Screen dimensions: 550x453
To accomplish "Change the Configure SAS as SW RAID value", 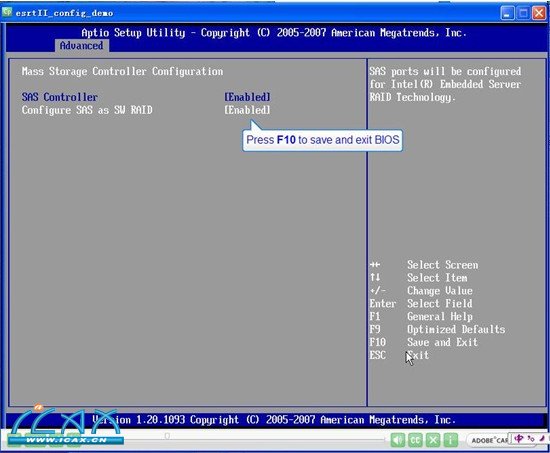I will (x=247, y=110).
